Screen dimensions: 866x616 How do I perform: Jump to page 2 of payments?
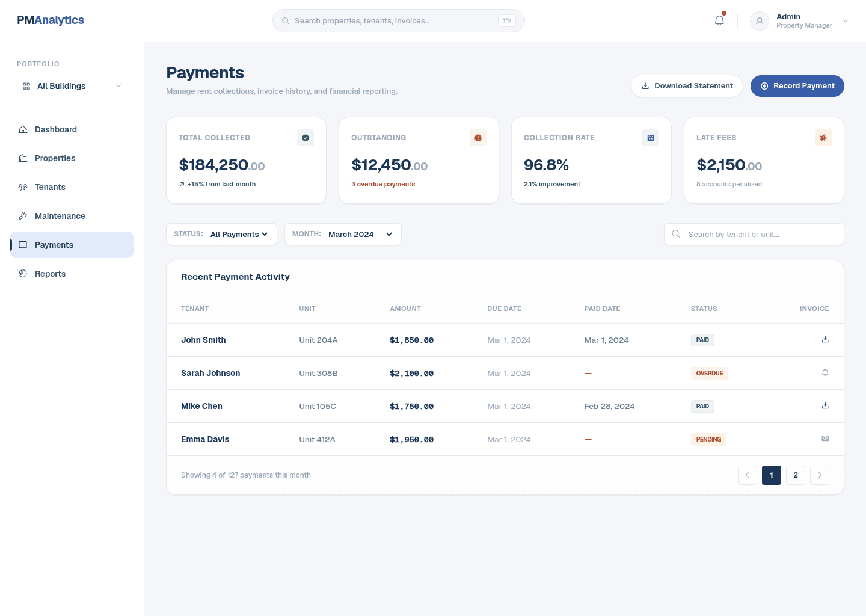(x=796, y=475)
